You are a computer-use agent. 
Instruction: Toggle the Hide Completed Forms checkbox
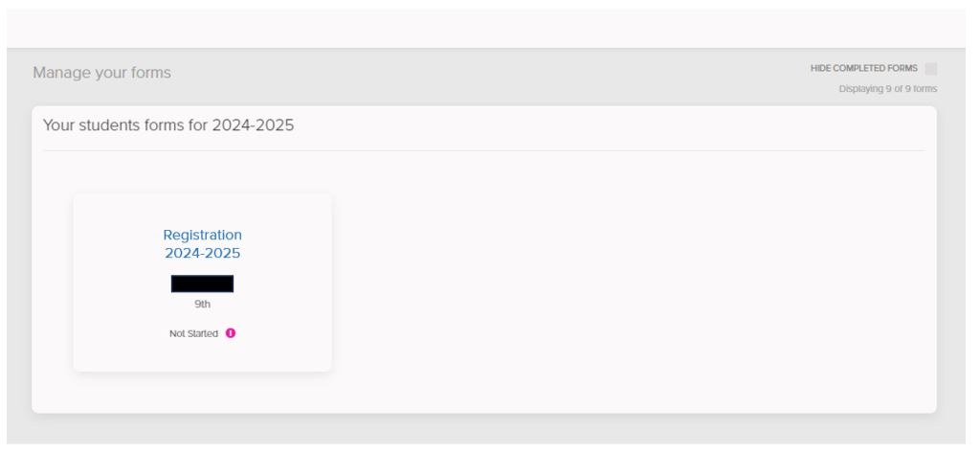[x=931, y=69]
